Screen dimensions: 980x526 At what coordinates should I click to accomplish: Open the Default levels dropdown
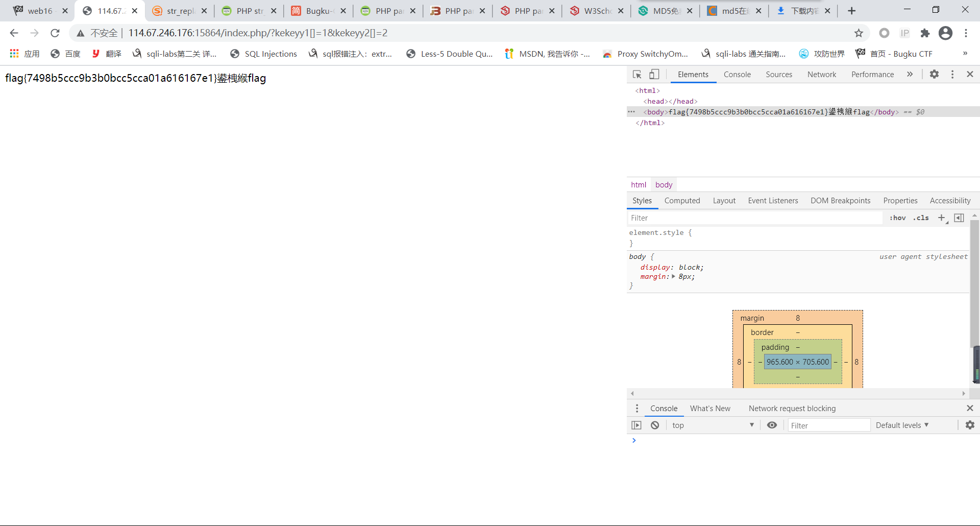click(902, 425)
